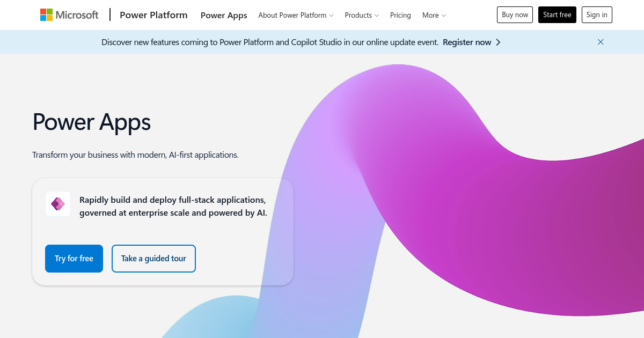Screen dimensions: 644x338
Task: Click 'Transform your business with modern' tagline
Action: (135, 155)
